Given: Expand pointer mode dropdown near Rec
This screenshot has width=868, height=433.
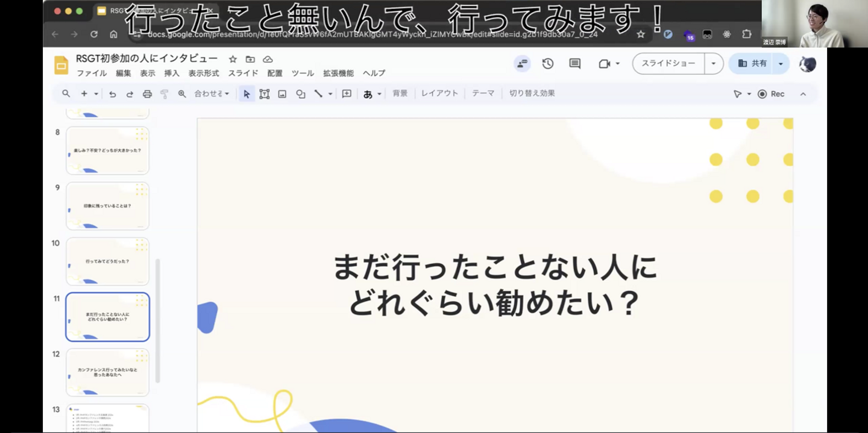Looking at the screenshot, I should click(x=749, y=94).
